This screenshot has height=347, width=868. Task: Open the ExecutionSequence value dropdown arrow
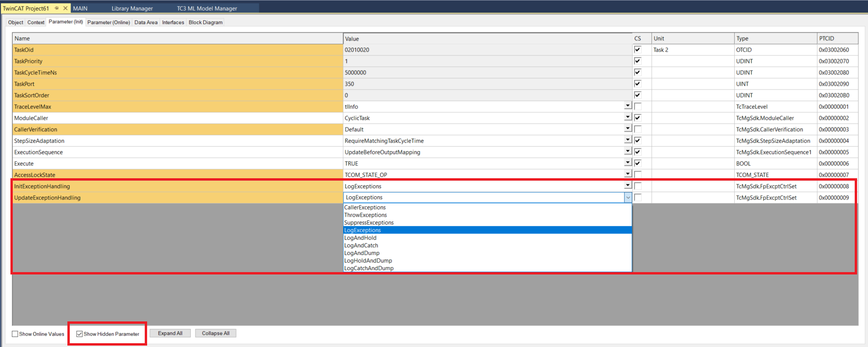pos(628,151)
